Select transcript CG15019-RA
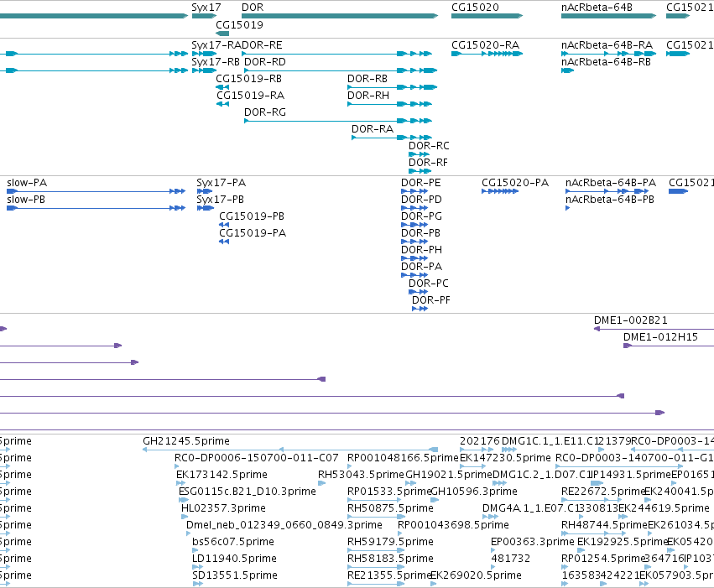The image size is (714, 588). click(x=250, y=96)
